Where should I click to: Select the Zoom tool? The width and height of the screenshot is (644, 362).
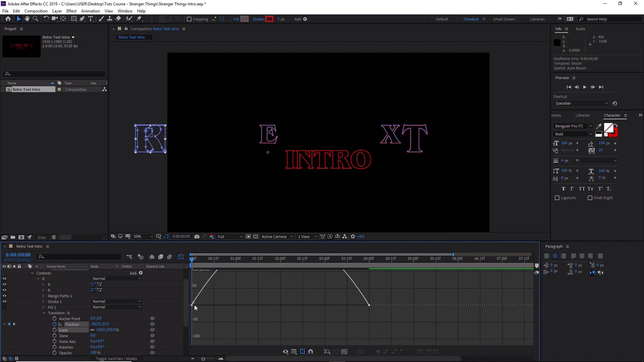36,19
